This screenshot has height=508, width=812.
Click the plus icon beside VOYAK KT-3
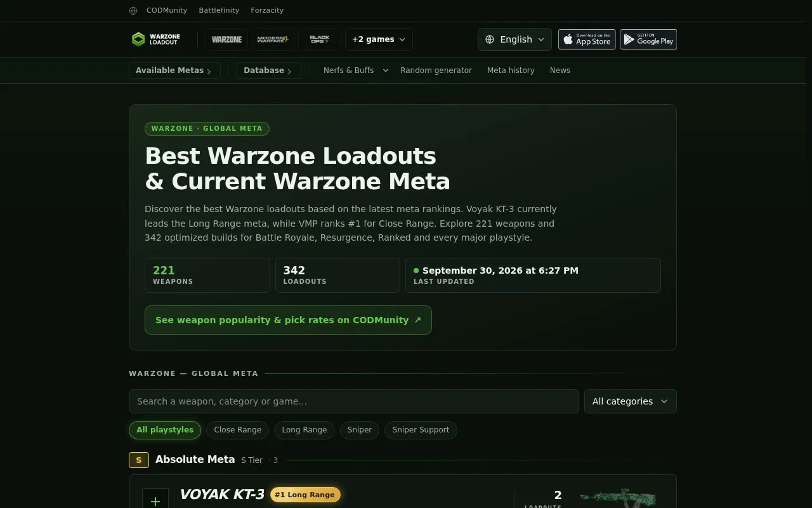pos(155,501)
